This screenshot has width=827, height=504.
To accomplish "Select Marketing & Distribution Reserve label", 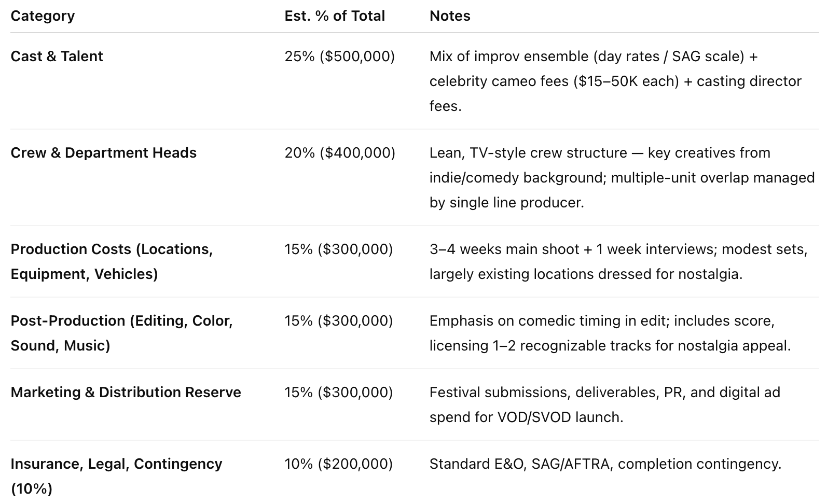I will [126, 393].
